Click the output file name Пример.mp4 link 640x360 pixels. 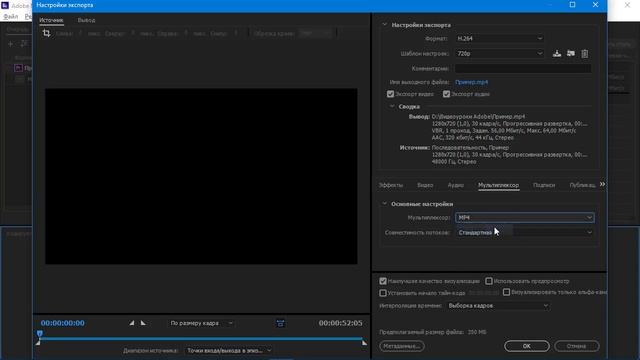tap(471, 82)
